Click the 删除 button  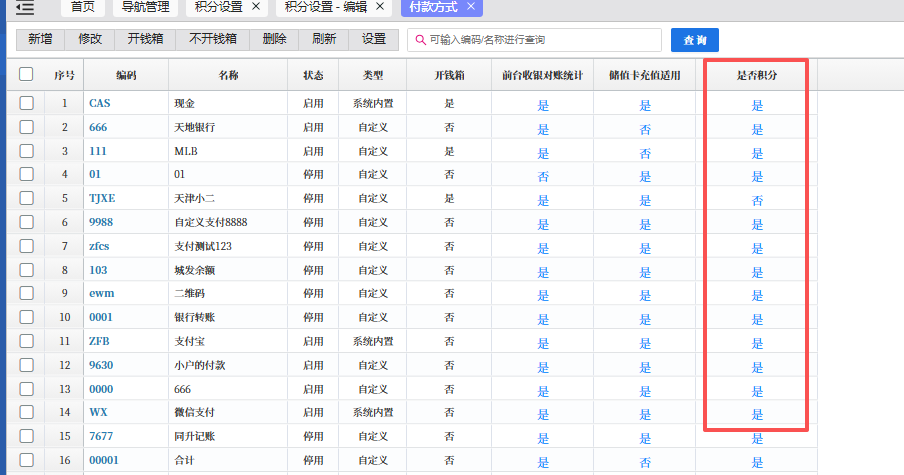click(x=274, y=39)
